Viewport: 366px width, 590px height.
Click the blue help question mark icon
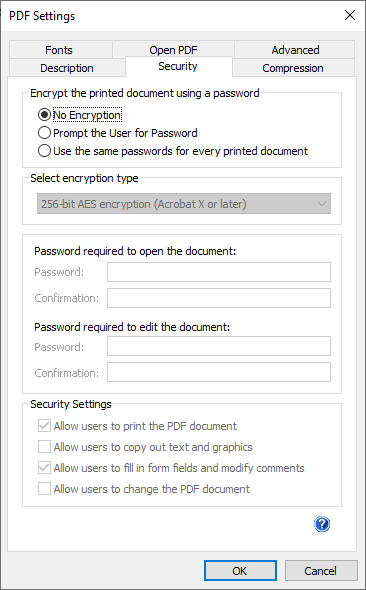pyautogui.click(x=322, y=524)
